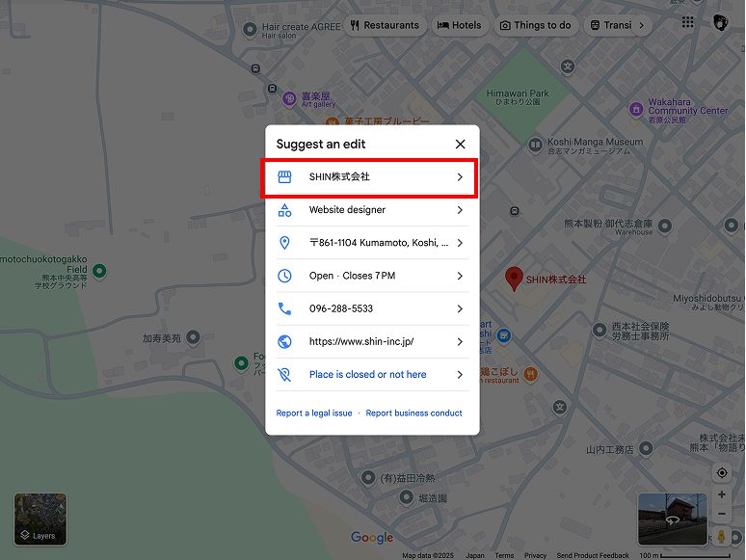Viewport: 746px width, 560px height.
Task: Filter map by Transit chip
Action: pyautogui.click(x=611, y=25)
